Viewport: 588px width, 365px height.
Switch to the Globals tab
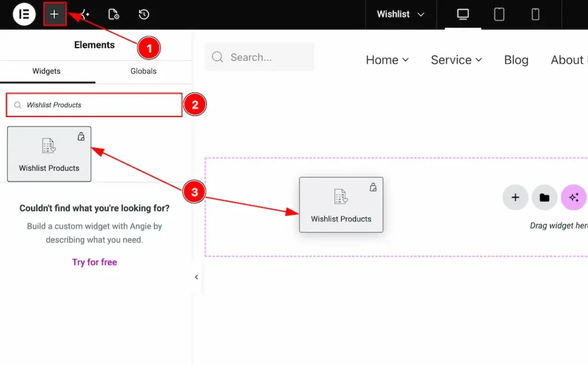[x=144, y=71]
